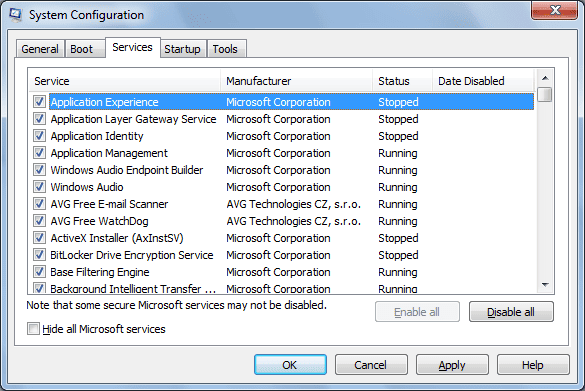Screen dimensions: 585x391
Task: Select the Application Identity service name
Action: pyautogui.click(x=97, y=136)
